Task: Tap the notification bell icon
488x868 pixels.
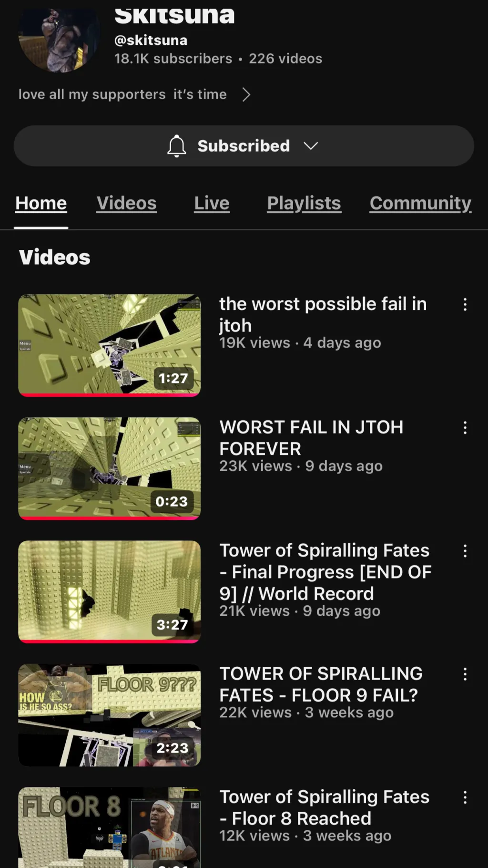Action: pos(176,146)
